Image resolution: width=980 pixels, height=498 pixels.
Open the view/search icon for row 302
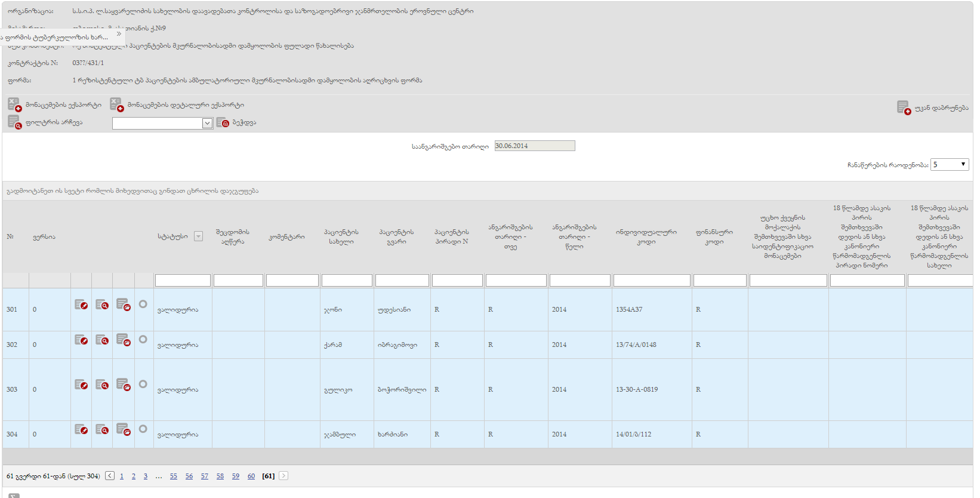point(102,340)
